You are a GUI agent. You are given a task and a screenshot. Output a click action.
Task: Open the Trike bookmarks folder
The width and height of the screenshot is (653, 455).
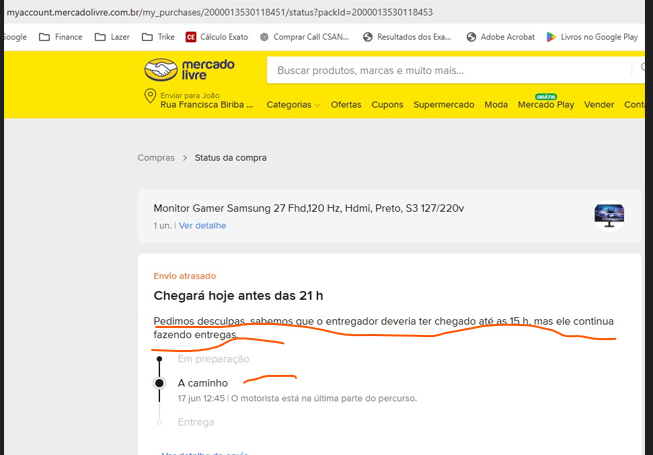(x=158, y=37)
